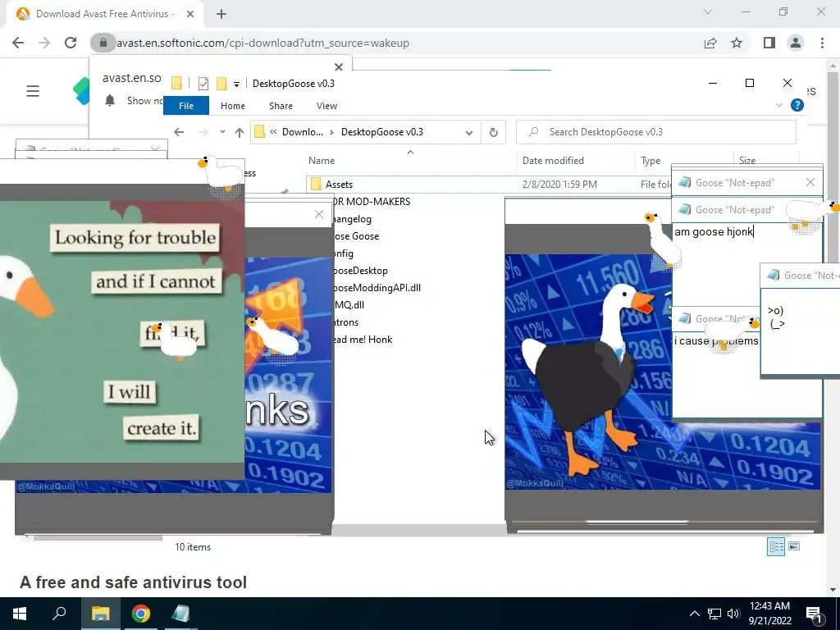Open Goose Notepad taskbar icon

181,614
